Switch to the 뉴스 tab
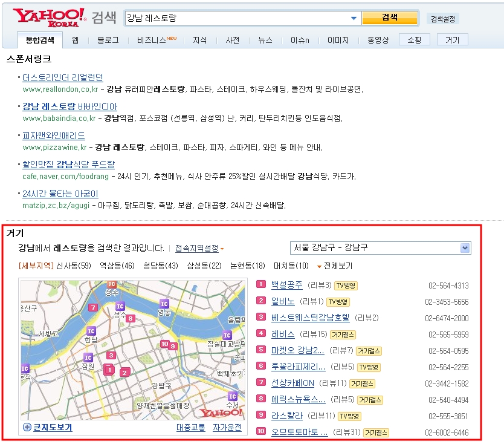Image resolution: width=504 pixels, height=444 pixels. (x=265, y=40)
